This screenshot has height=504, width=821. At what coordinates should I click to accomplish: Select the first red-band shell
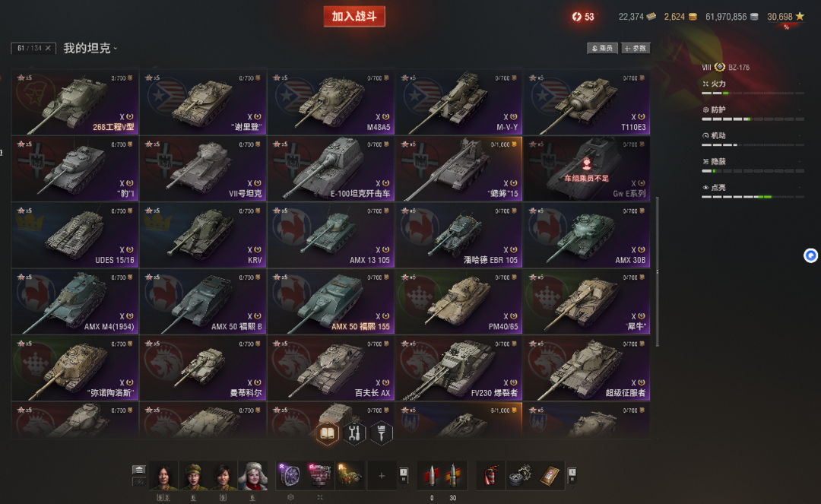pos(432,476)
